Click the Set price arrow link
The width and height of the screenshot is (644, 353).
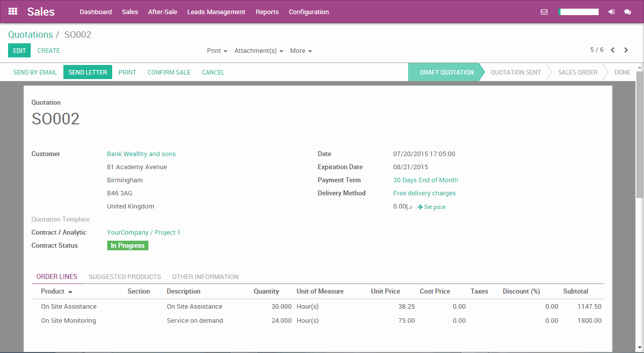tap(431, 206)
